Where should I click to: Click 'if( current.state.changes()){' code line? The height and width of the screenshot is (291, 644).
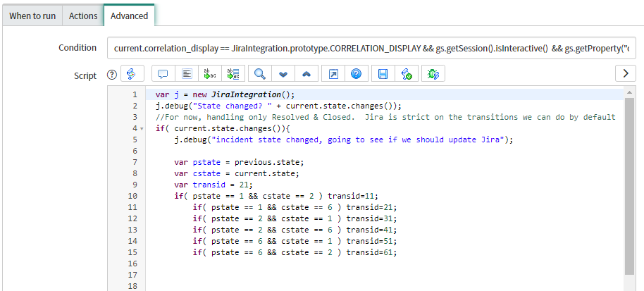(223, 128)
